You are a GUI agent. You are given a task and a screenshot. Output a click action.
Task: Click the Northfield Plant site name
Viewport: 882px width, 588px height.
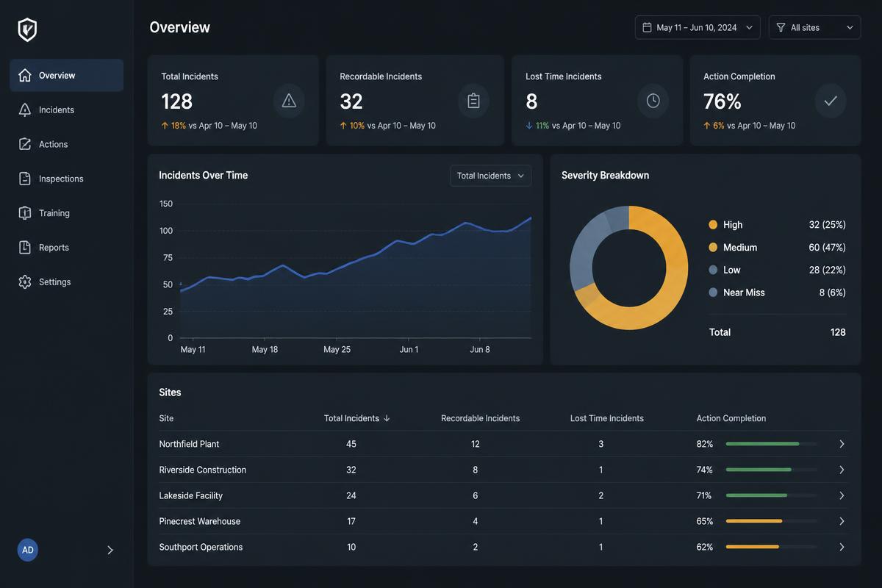[189, 444]
